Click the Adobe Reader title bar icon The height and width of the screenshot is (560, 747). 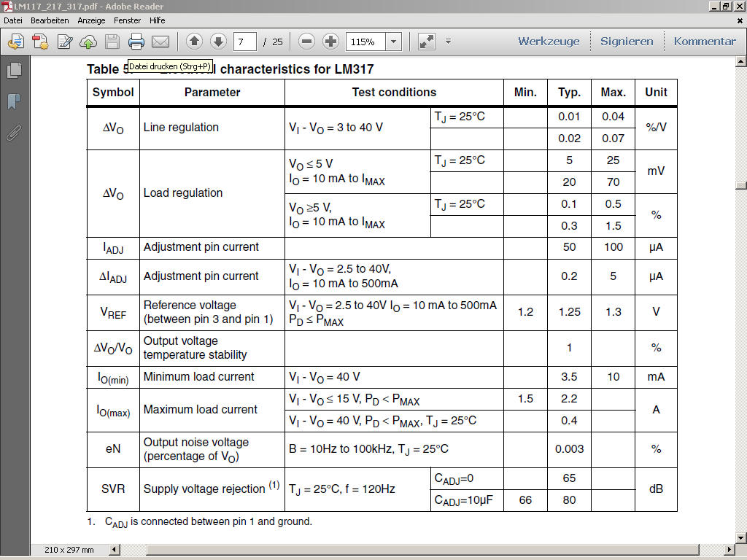tap(7, 6)
